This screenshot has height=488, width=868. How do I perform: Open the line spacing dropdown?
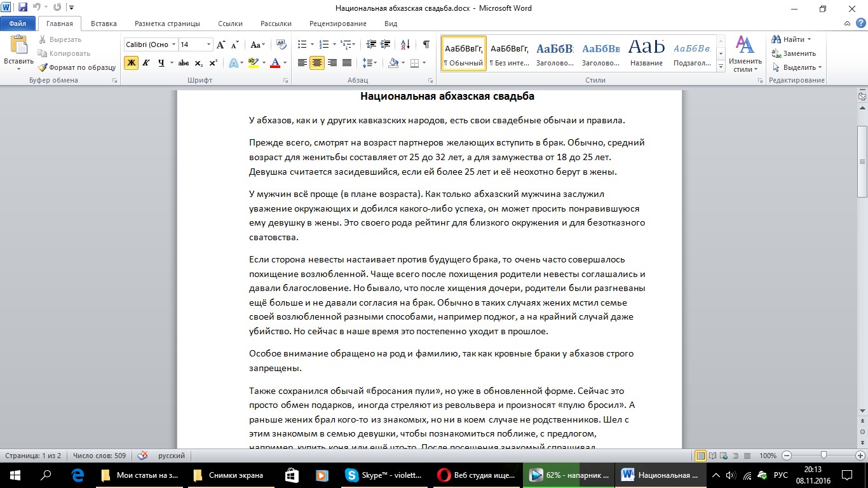pos(369,63)
